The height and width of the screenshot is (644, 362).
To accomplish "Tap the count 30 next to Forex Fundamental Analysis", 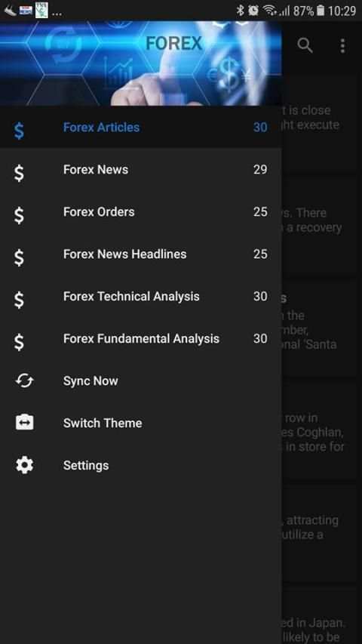I will (260, 339).
